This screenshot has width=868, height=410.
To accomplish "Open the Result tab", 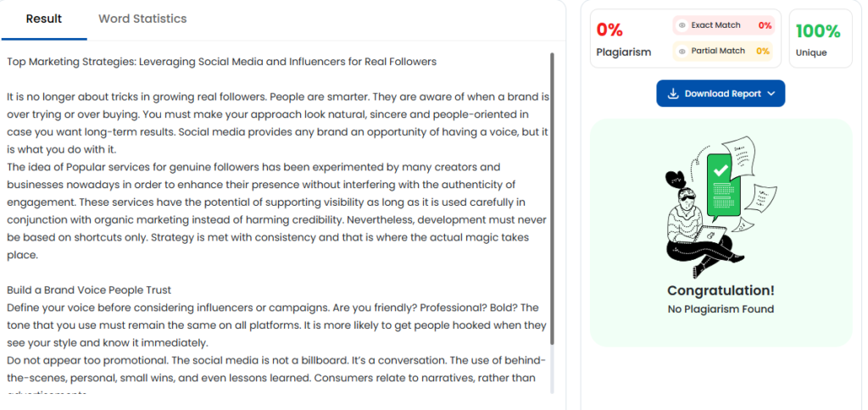I will 43,19.
